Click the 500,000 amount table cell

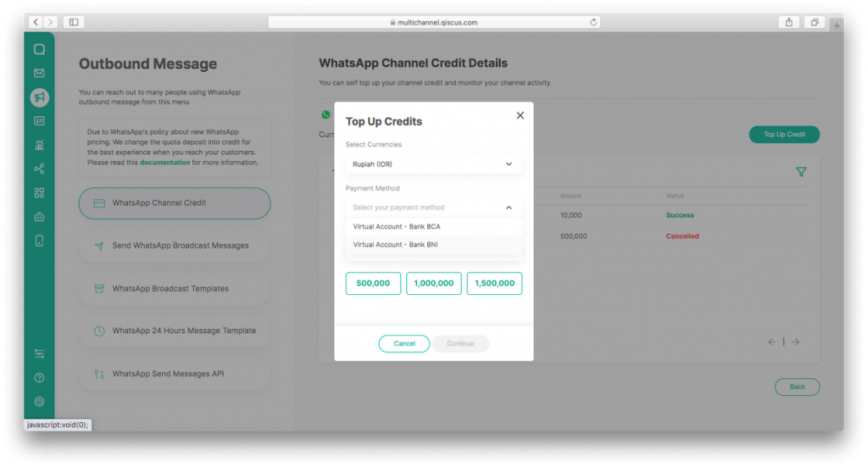[574, 236]
